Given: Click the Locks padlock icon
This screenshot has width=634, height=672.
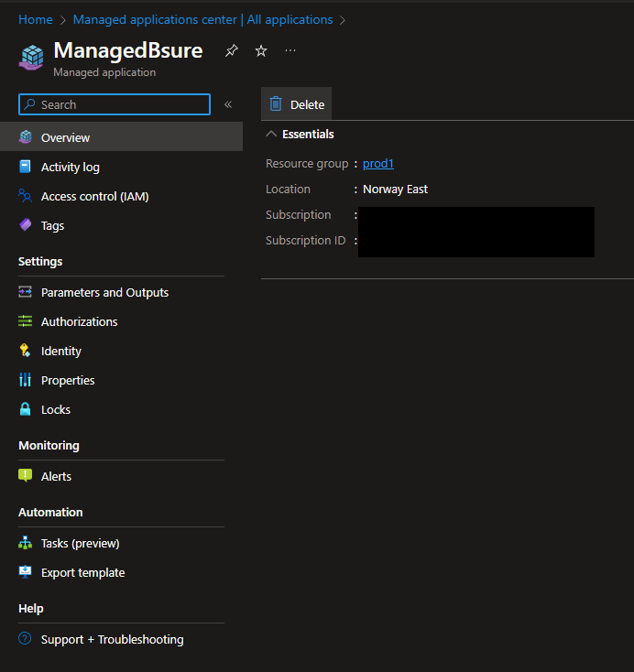Looking at the screenshot, I should point(25,409).
